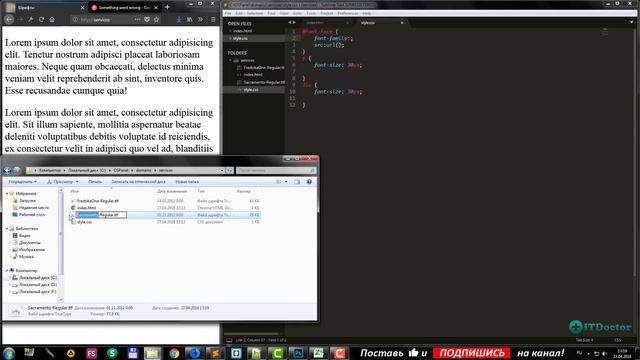The width and height of the screenshot is (640, 360).
Task: Open page actions three-dots menu in Firefox
Action: point(137,19)
